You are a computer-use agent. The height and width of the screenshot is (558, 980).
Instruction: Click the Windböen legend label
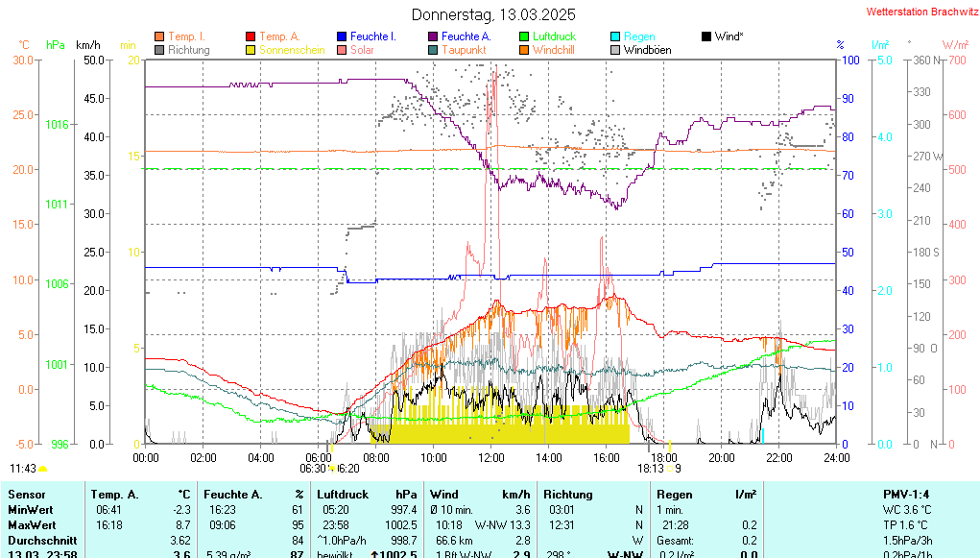pos(647,50)
